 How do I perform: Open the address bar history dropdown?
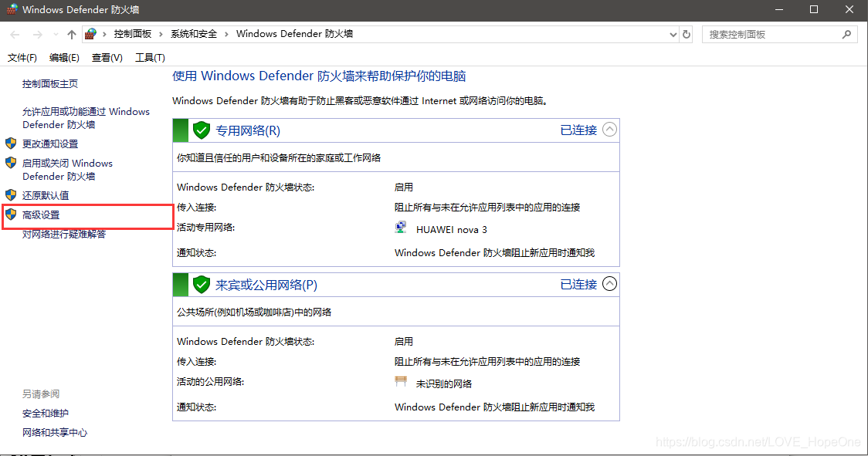point(673,34)
